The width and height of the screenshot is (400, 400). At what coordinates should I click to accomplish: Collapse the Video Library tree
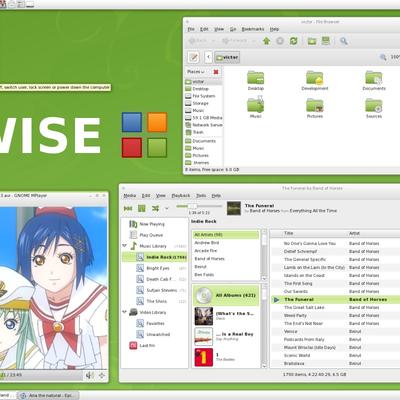[124, 312]
